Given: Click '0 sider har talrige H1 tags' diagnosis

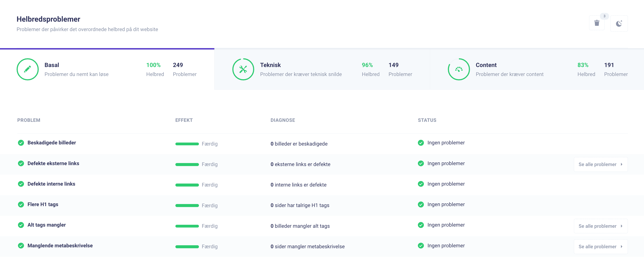Looking at the screenshot, I should [x=300, y=205].
